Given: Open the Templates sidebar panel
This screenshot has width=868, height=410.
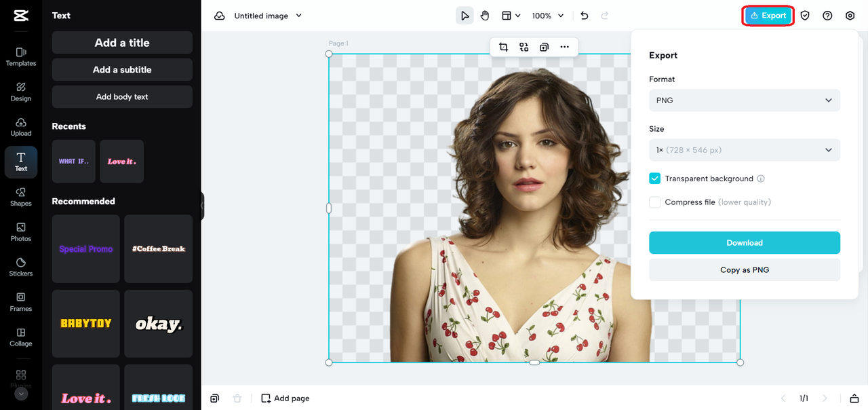Looking at the screenshot, I should 21,56.
